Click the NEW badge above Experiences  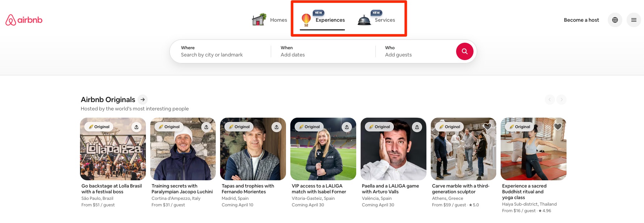click(319, 13)
